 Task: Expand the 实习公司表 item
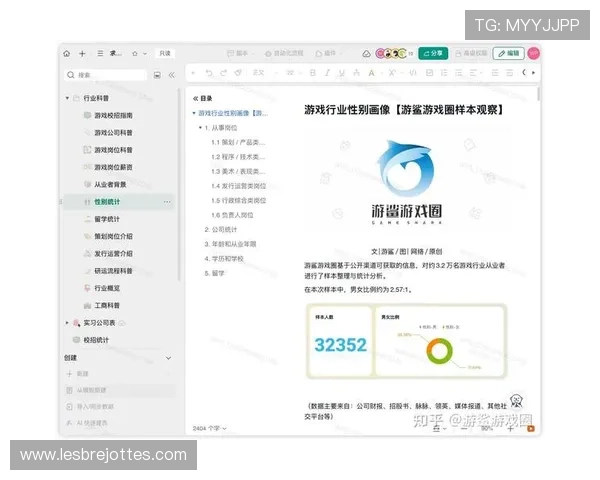[x=67, y=323]
